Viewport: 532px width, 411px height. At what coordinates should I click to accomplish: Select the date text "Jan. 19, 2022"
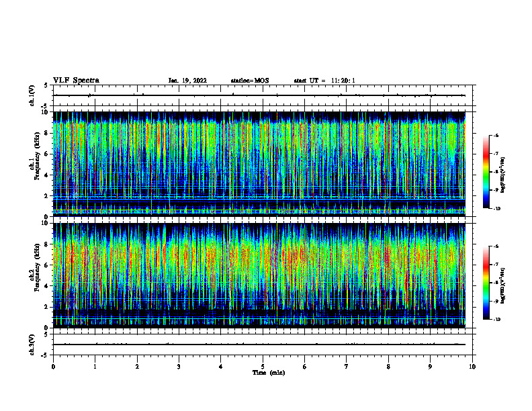click(x=187, y=81)
